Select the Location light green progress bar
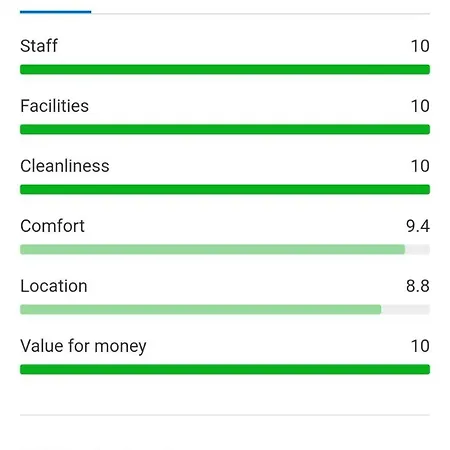 [201, 309]
